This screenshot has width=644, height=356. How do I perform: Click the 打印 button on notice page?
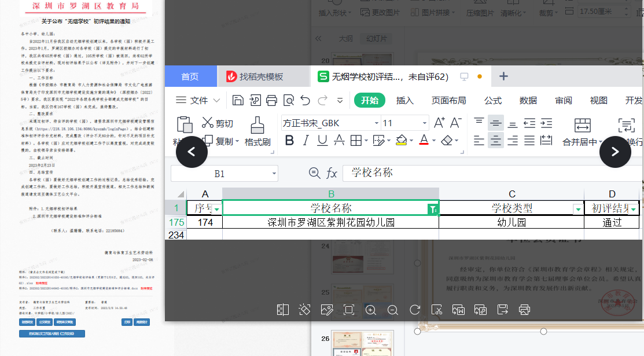(x=127, y=322)
